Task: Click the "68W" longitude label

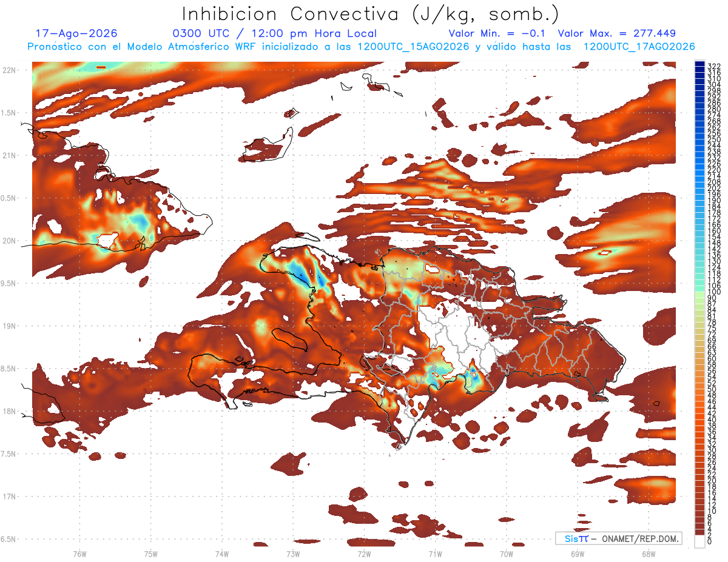Action: coord(649,554)
